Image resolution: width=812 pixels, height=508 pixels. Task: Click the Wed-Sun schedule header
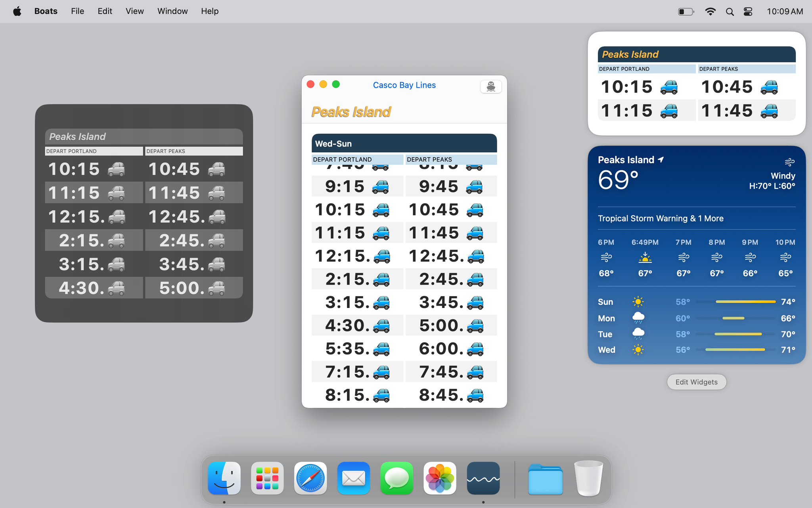coord(404,143)
